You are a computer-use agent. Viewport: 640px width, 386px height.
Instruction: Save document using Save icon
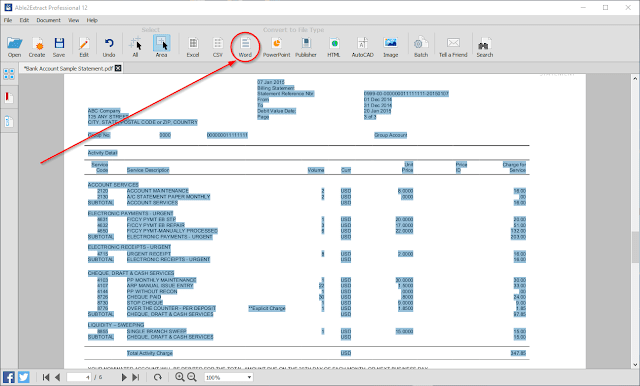pyautogui.click(x=59, y=47)
